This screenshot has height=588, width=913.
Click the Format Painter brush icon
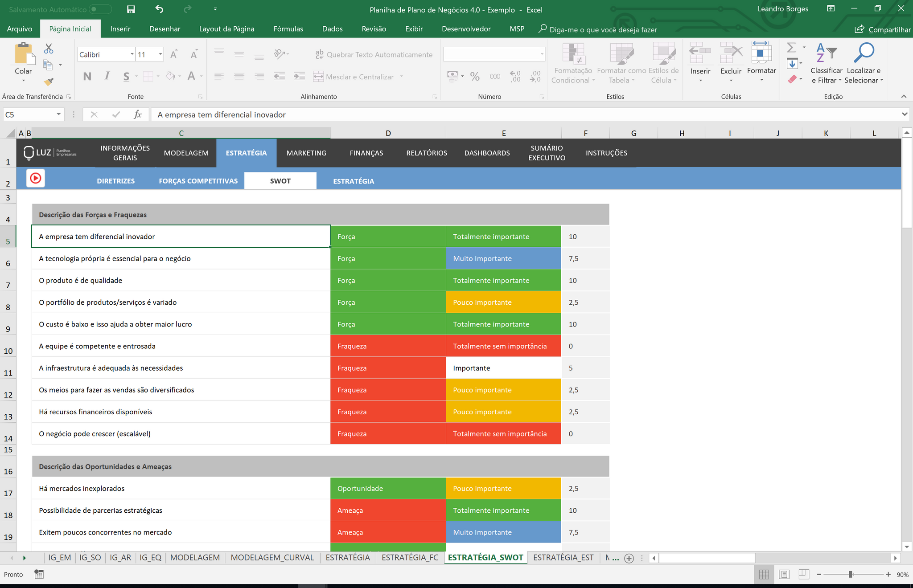pyautogui.click(x=49, y=82)
